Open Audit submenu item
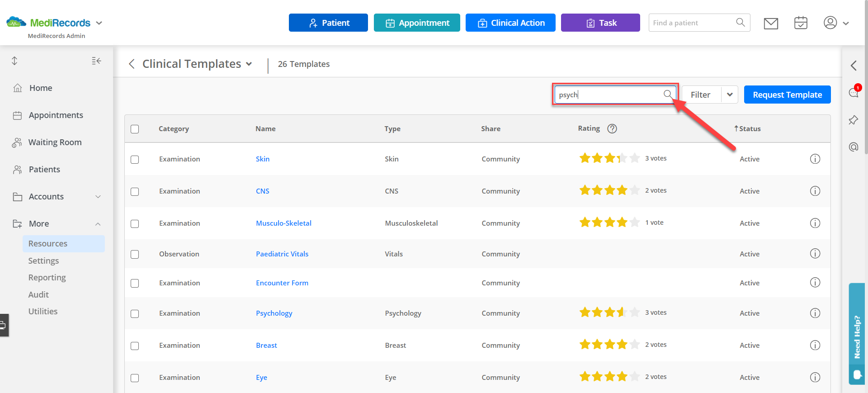868x393 pixels. tap(38, 294)
